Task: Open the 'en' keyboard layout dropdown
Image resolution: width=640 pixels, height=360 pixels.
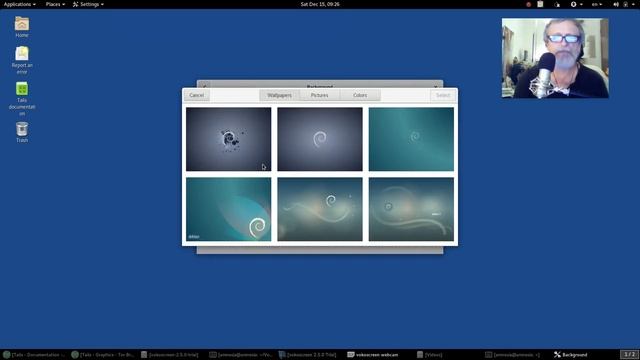Action: point(597,4)
